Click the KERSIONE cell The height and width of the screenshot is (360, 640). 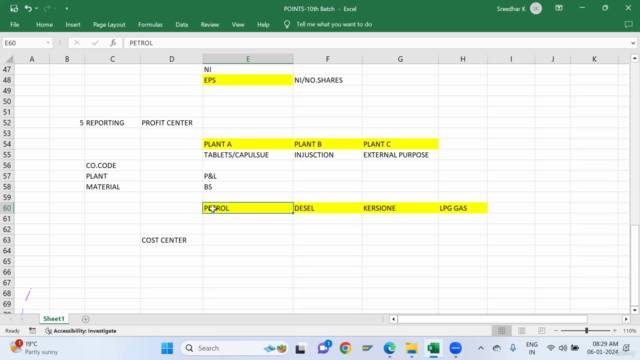(400, 208)
